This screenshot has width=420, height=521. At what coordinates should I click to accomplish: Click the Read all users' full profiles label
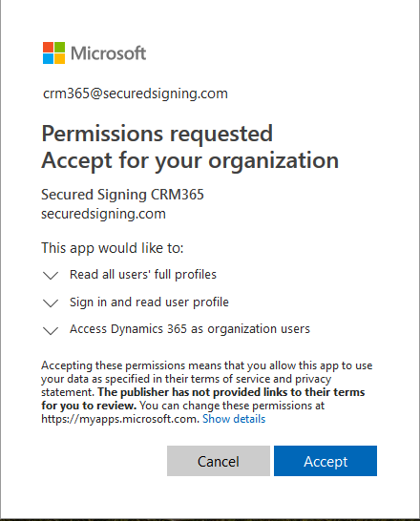pyautogui.click(x=143, y=275)
